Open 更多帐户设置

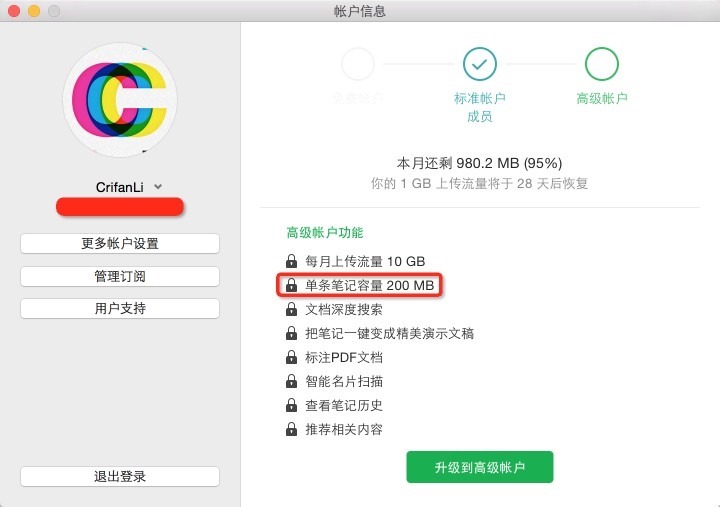click(120, 244)
